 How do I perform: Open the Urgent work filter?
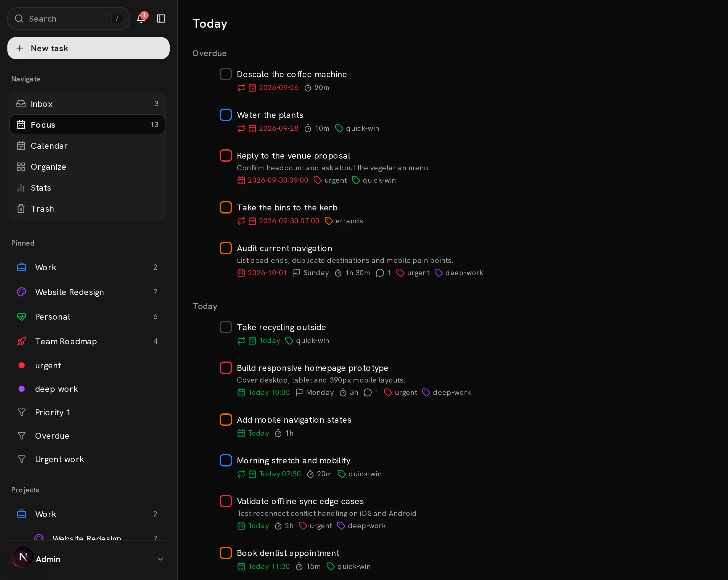[x=88, y=459]
